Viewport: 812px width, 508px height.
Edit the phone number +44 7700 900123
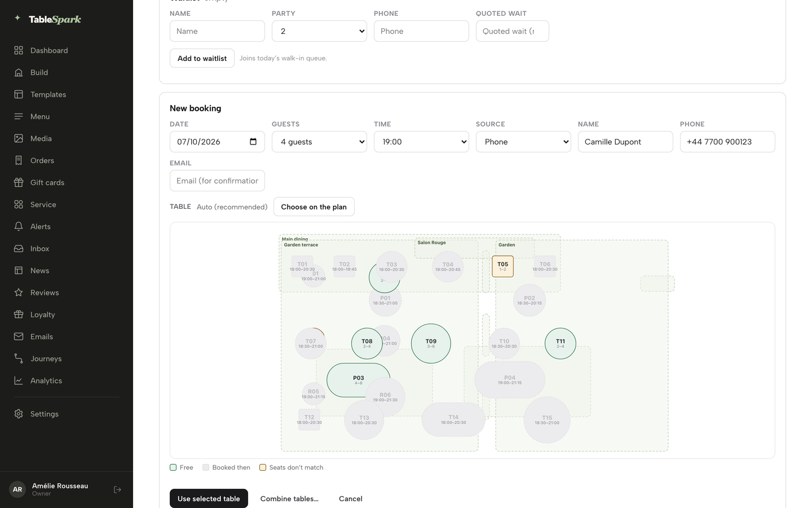(727, 142)
